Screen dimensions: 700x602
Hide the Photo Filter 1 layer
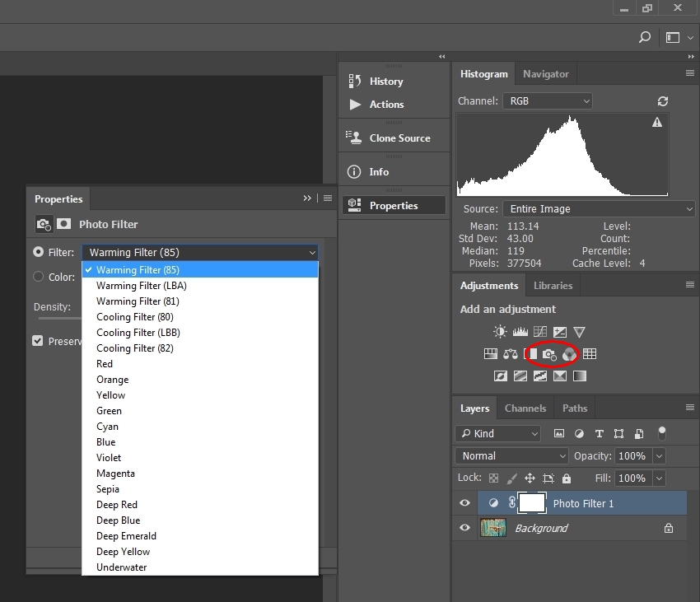(x=465, y=503)
